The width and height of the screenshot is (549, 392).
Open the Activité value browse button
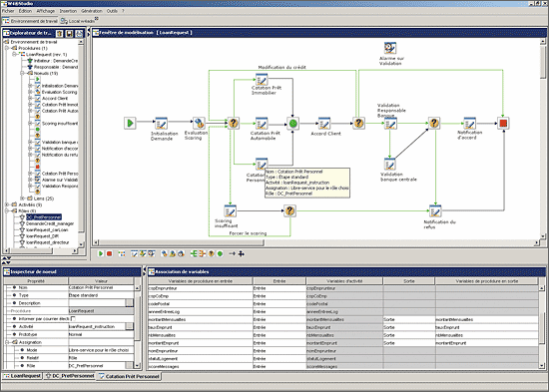129,326
